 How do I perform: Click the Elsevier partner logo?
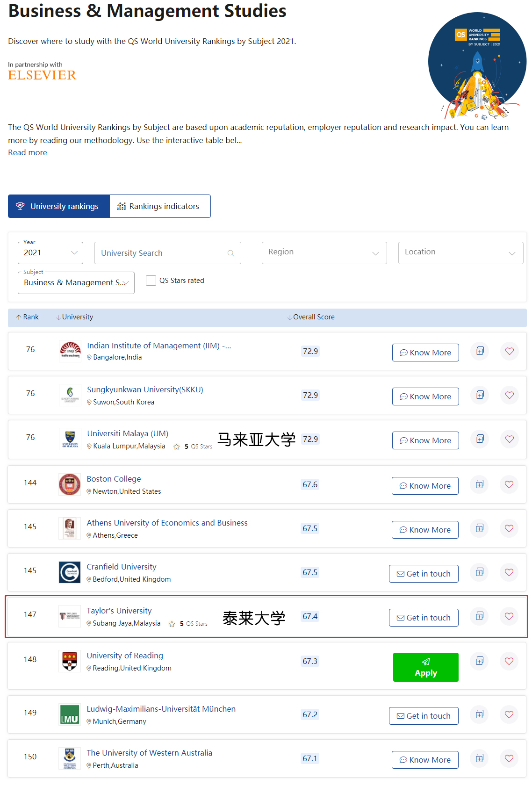42,75
